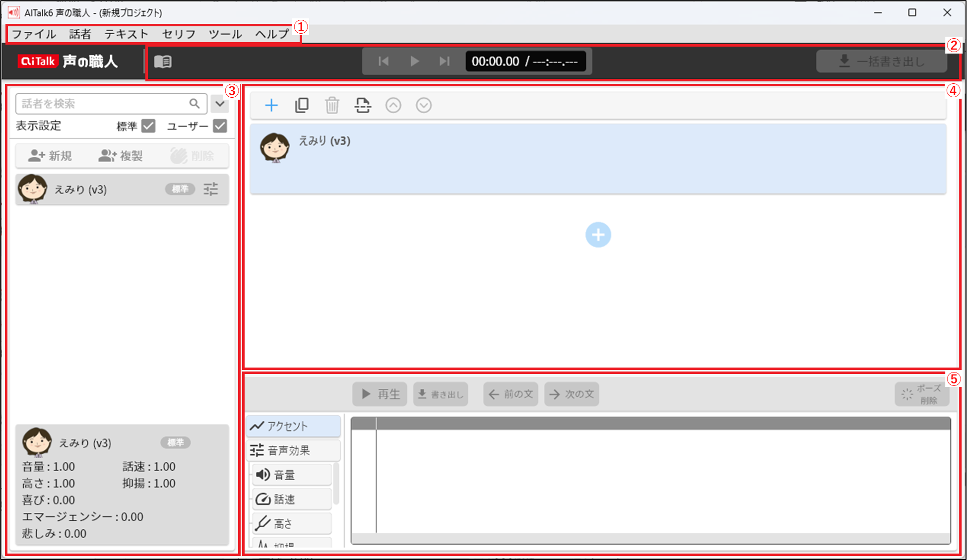This screenshot has height=560, width=970.
Task: Click the 話速 : 1.00 value
Action: (149, 467)
